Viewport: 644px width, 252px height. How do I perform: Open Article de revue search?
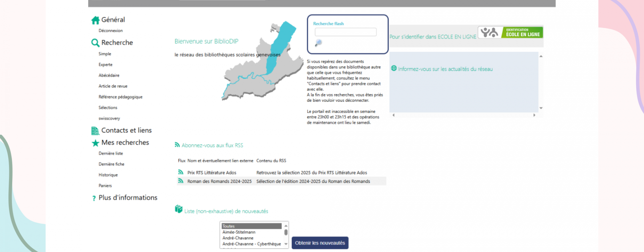click(x=113, y=86)
